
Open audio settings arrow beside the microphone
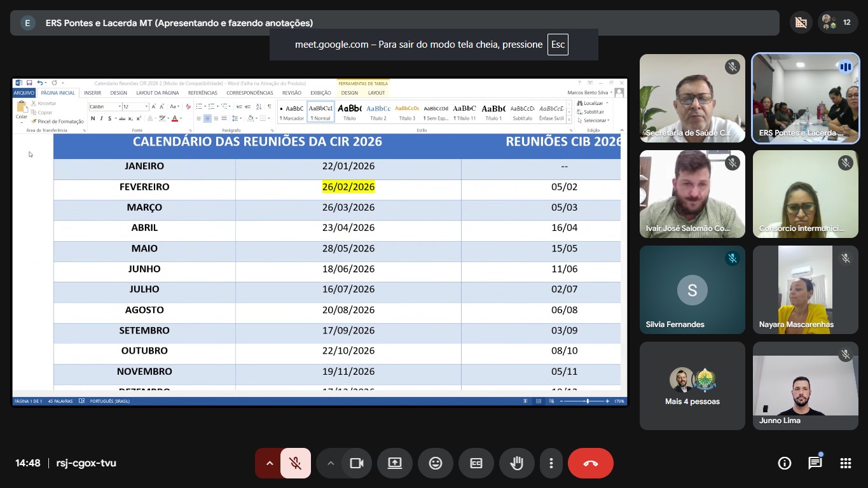[x=269, y=463]
